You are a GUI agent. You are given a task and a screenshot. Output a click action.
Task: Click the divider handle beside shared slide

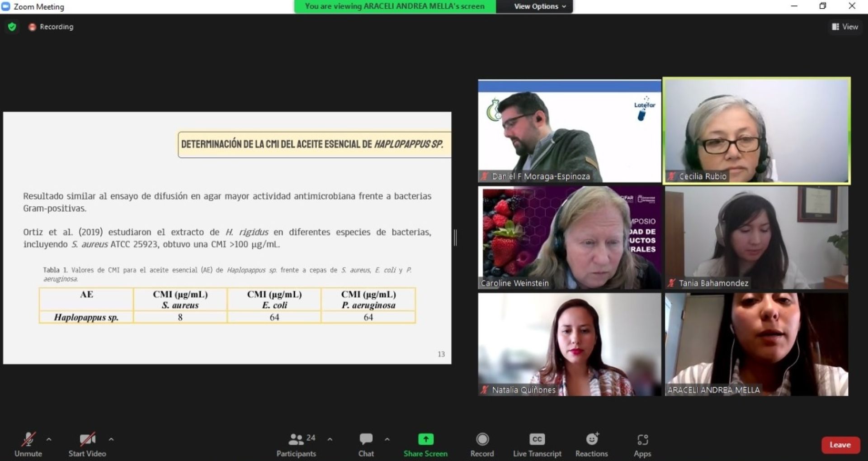click(x=455, y=238)
